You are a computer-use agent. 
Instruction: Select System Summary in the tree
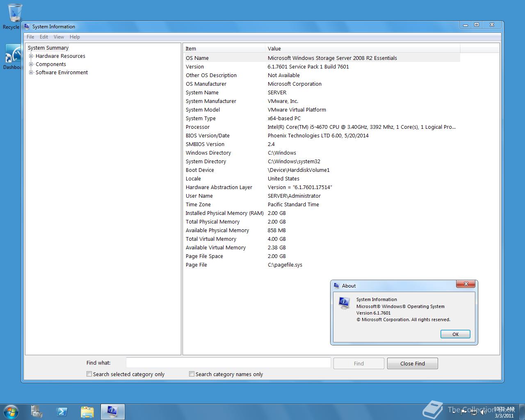(x=48, y=48)
